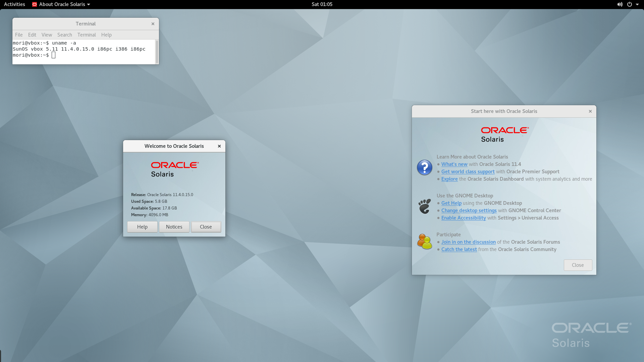Open the Edit menu in Terminal window
644x362 pixels.
(32, 35)
